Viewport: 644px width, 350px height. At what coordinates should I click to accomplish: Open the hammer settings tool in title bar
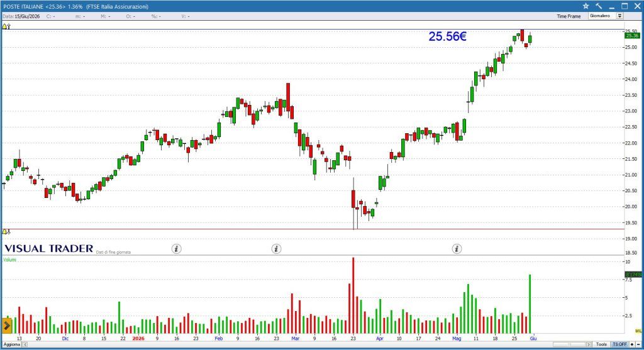(x=599, y=6)
